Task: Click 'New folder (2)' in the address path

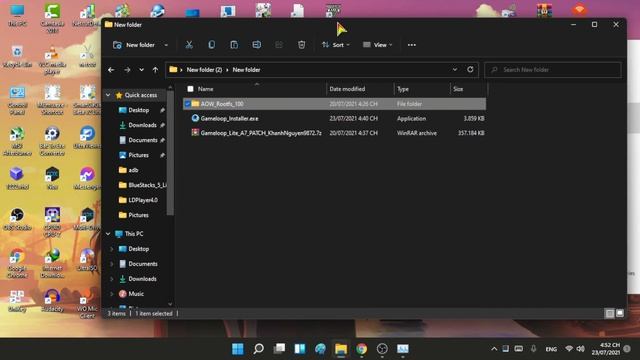Action: click(x=204, y=70)
